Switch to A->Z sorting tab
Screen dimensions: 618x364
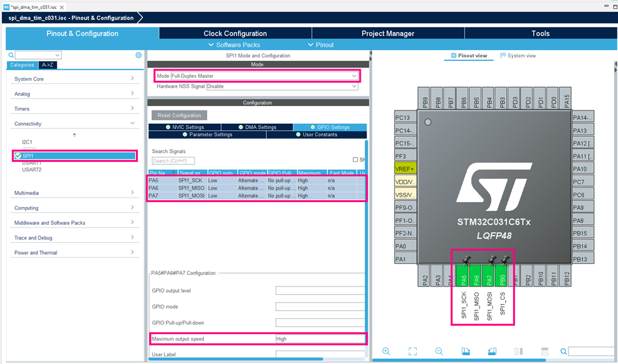point(47,65)
